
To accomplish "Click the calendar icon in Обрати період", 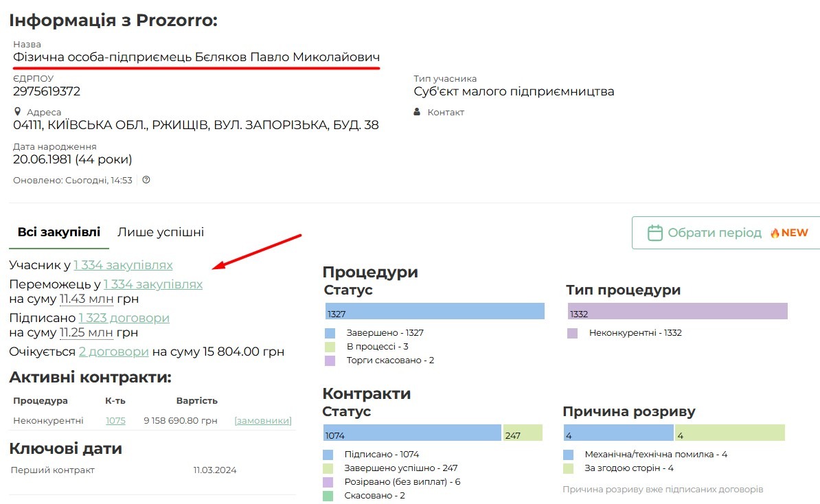I will tap(655, 233).
